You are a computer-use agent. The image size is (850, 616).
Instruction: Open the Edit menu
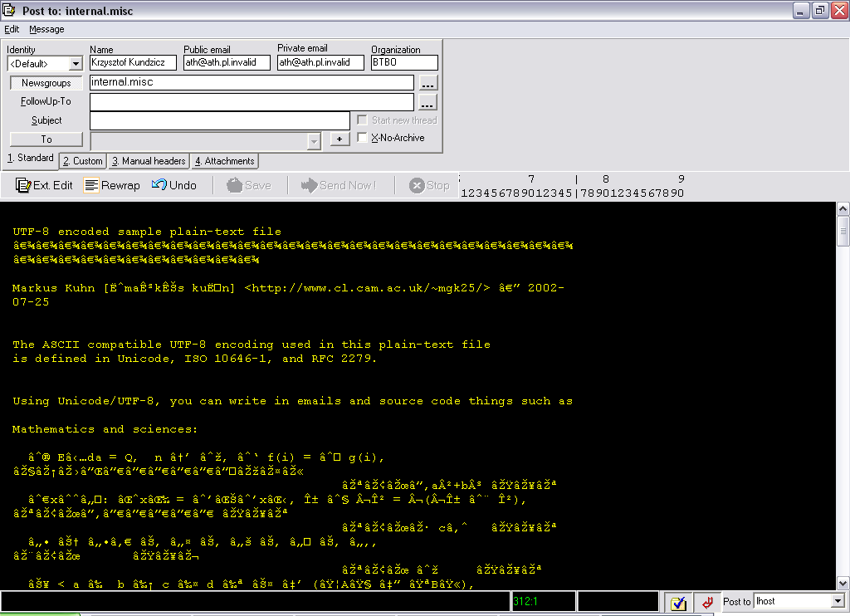pos(12,29)
